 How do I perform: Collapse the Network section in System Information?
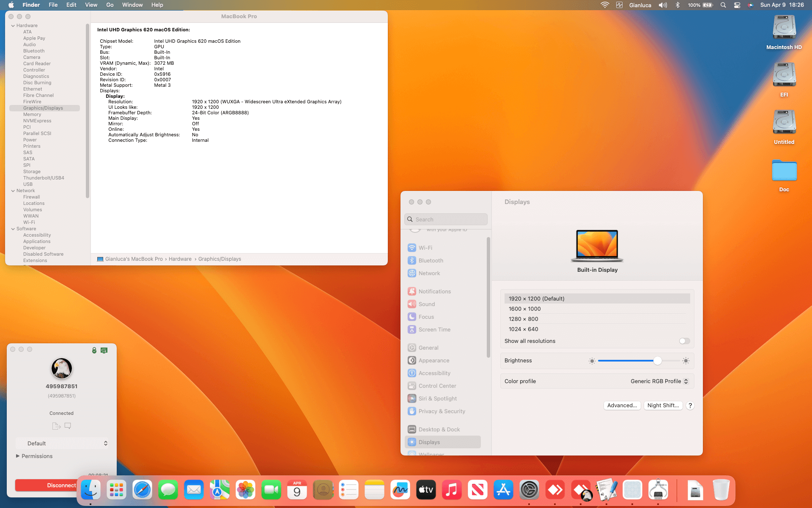(13, 190)
